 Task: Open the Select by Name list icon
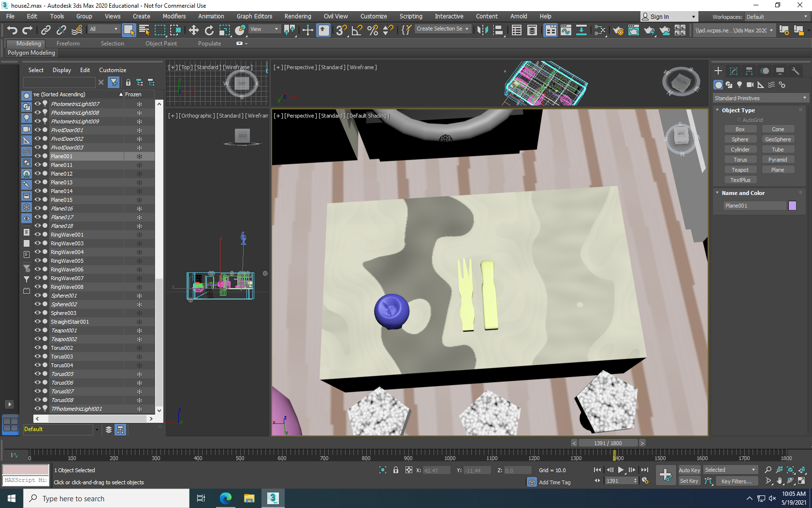pyautogui.click(x=144, y=30)
